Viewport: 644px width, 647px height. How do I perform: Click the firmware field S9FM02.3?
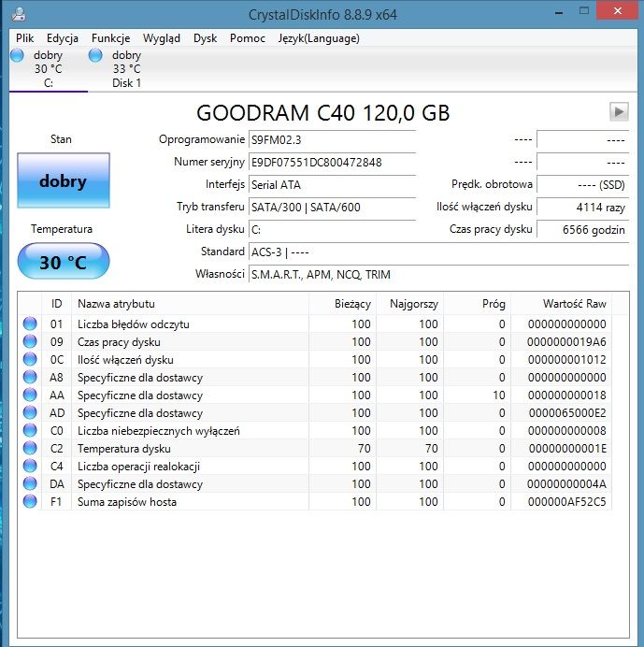point(332,140)
